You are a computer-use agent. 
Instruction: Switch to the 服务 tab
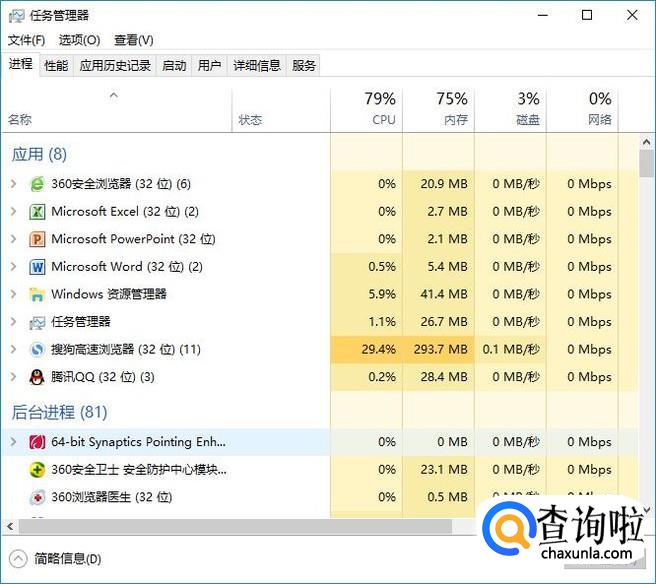304,65
